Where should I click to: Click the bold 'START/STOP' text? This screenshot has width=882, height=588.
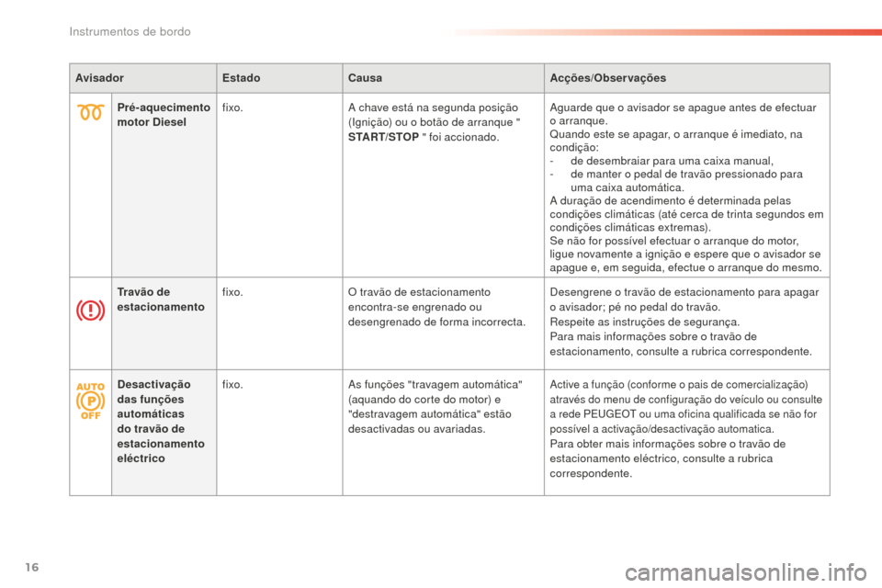(x=384, y=137)
